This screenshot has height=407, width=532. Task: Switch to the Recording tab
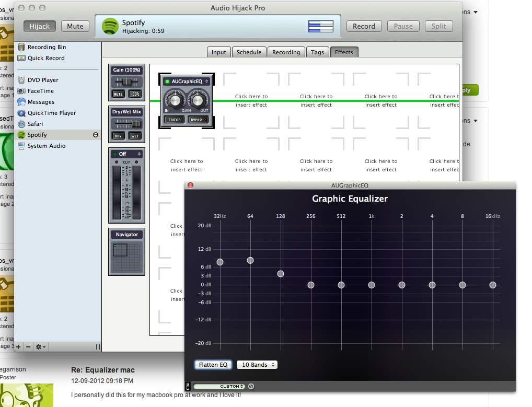pos(286,52)
